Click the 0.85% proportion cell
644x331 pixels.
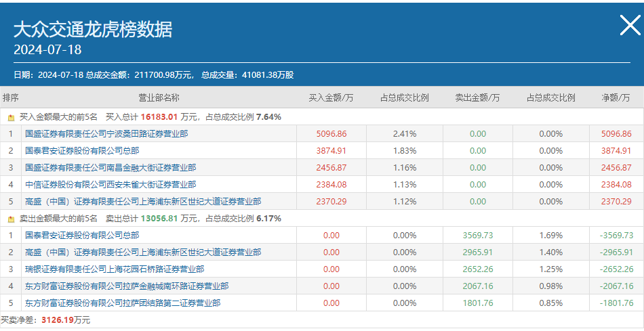(550, 303)
